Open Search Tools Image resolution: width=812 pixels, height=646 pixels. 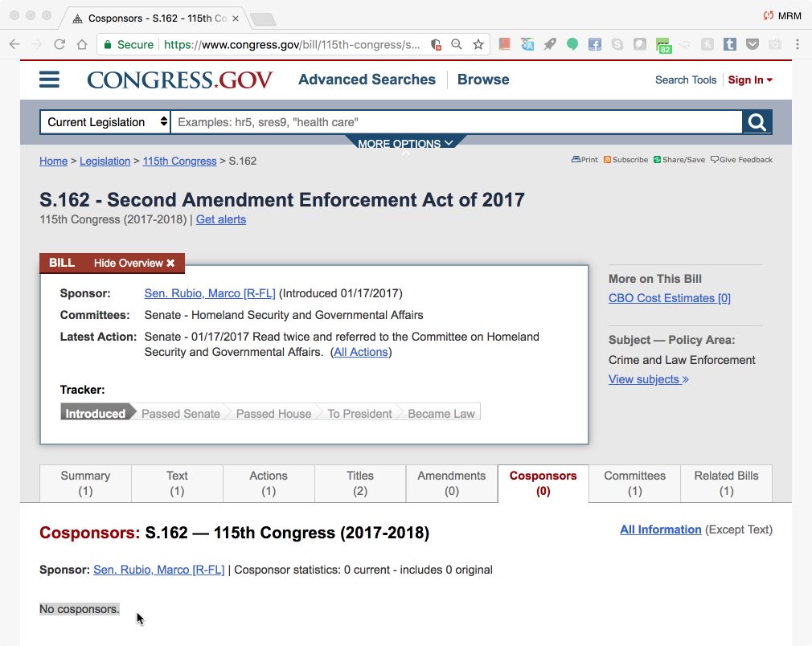coord(686,80)
